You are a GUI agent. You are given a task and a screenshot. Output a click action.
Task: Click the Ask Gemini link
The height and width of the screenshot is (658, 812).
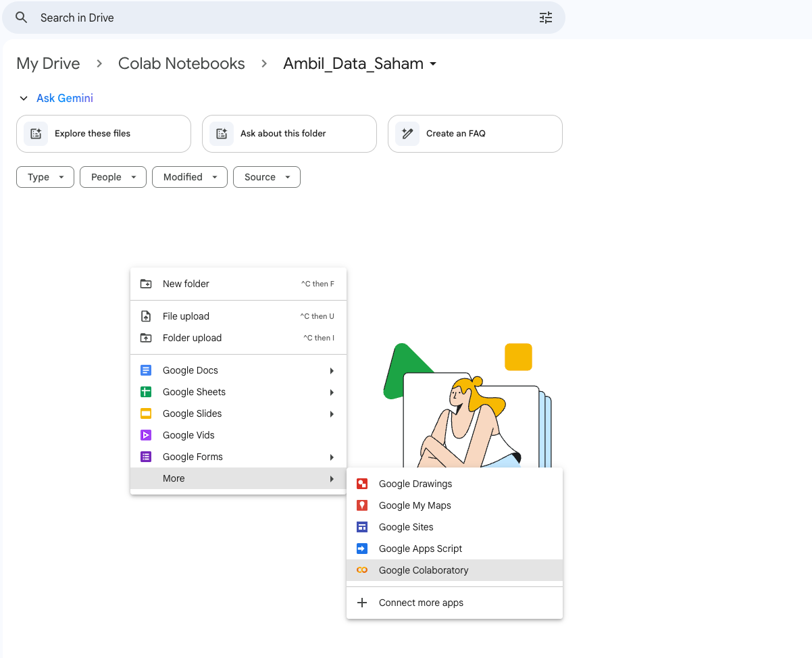[x=65, y=99]
